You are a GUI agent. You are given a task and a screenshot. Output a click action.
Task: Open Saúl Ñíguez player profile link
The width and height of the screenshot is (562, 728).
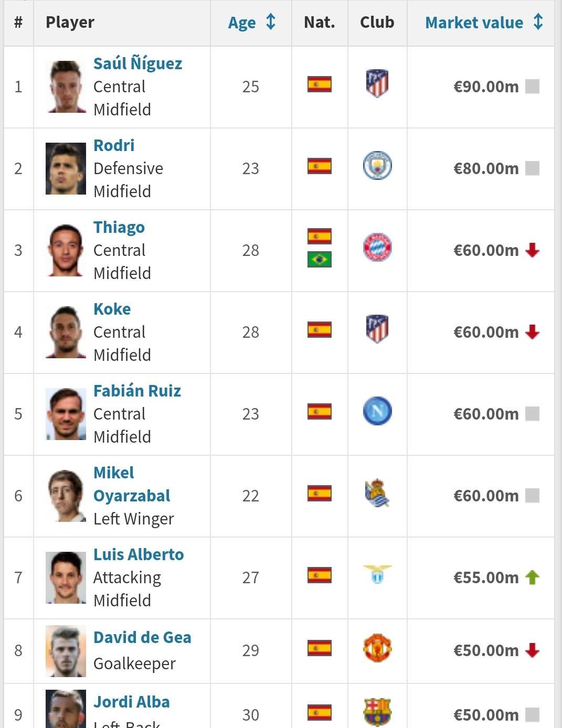(x=137, y=63)
